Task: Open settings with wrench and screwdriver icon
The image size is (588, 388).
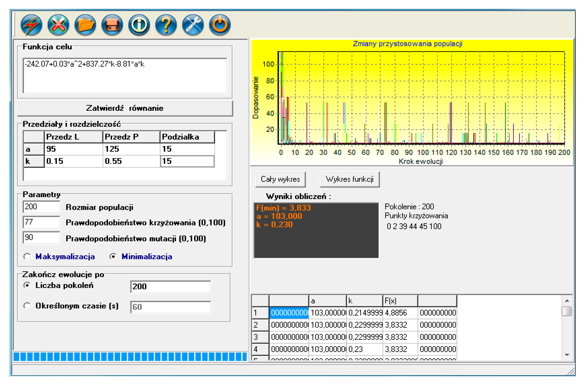Action: (x=193, y=25)
